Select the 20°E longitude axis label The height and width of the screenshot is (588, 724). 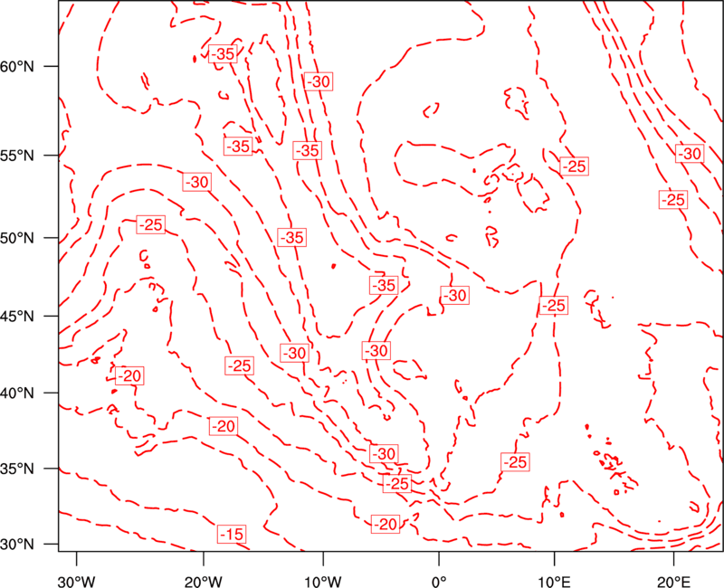click(673, 581)
